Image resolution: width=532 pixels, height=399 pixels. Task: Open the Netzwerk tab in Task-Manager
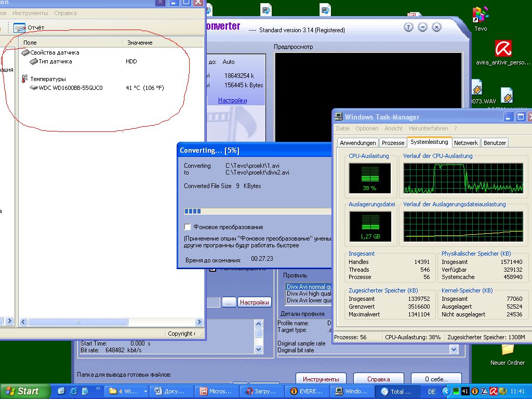(x=465, y=142)
